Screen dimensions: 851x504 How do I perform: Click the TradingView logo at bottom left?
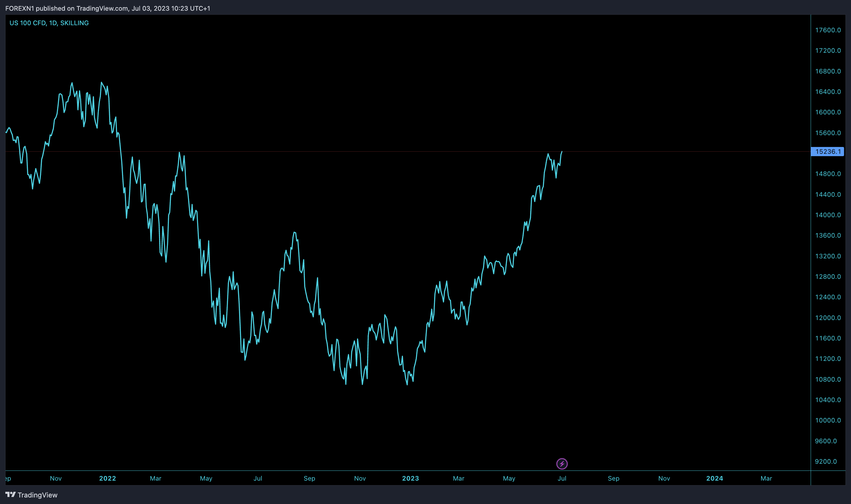tap(11, 495)
